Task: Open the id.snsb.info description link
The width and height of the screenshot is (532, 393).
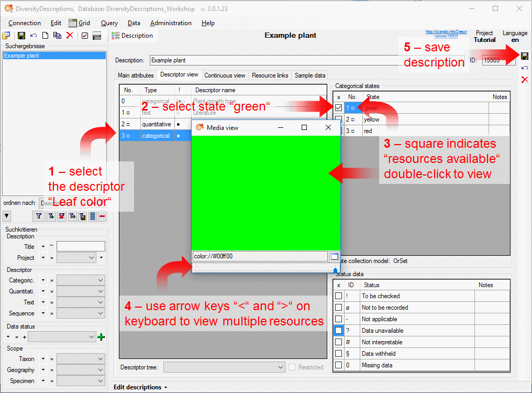Action: pyautogui.click(x=446, y=34)
